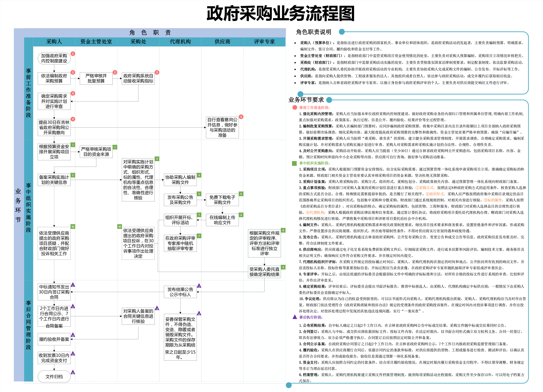This screenshot has height=392, width=543.
Task: Click the 业务环节 vertical label
Action: (18, 205)
